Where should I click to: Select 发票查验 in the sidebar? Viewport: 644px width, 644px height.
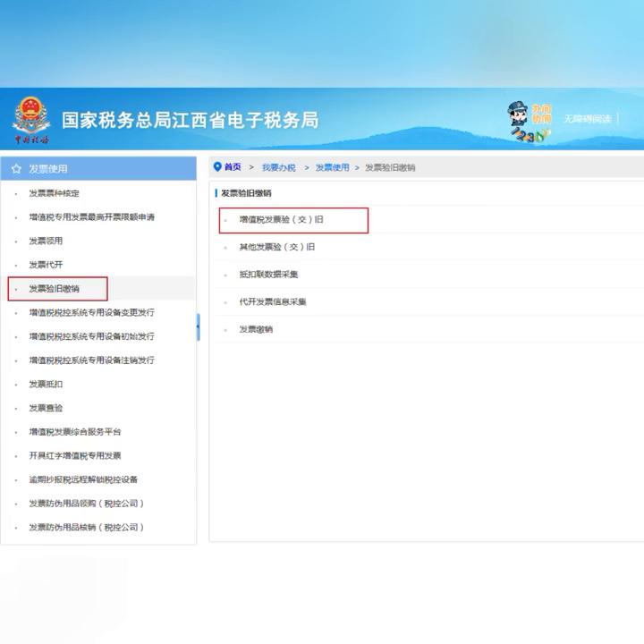[x=46, y=408]
